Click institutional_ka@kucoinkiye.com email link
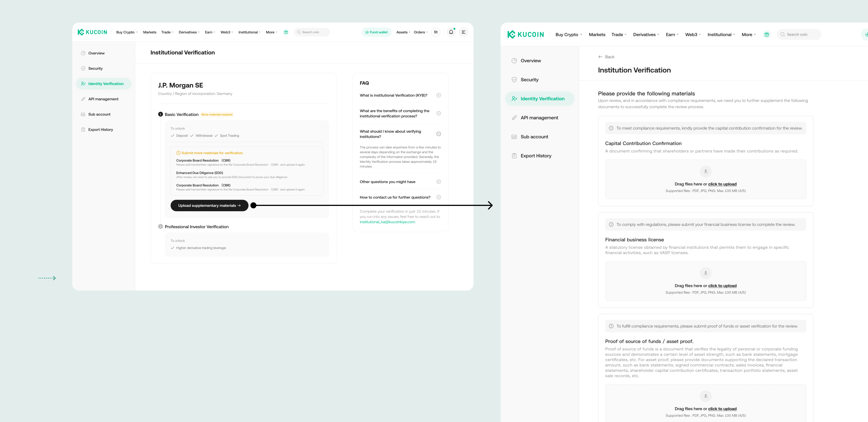 [387, 222]
